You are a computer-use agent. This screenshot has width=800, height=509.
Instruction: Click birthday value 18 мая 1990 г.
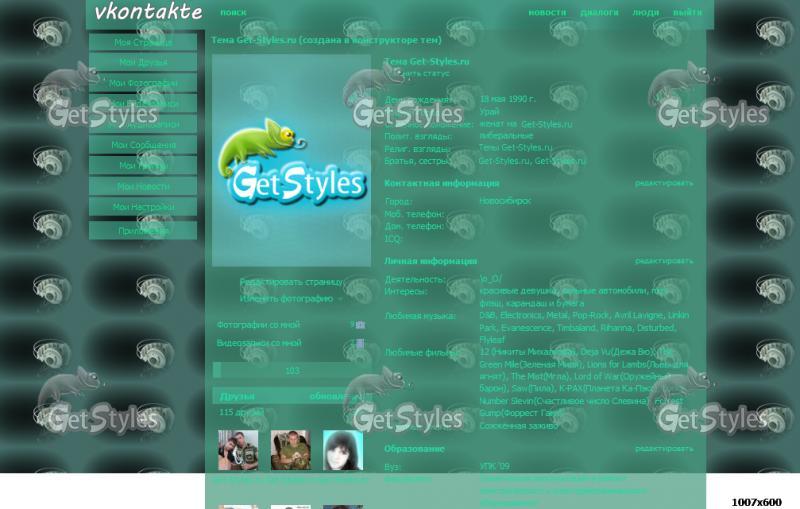508,99
